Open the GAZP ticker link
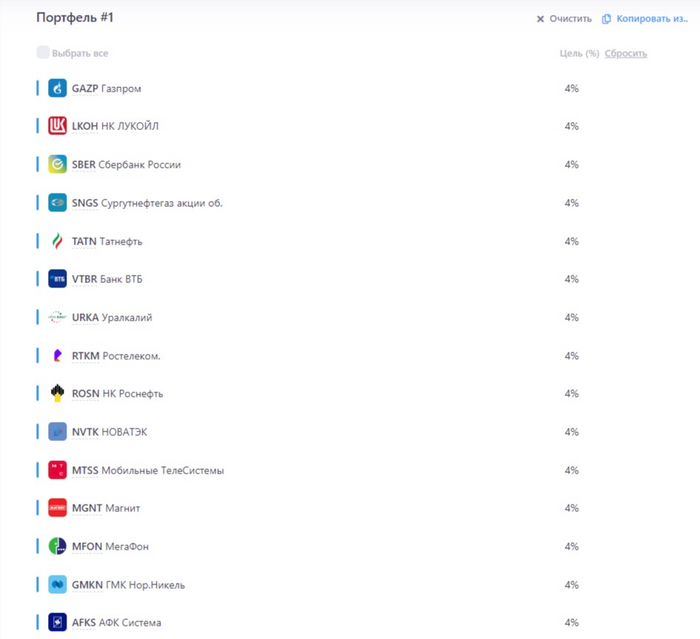Viewport: 700px width, 639px height. tap(85, 88)
